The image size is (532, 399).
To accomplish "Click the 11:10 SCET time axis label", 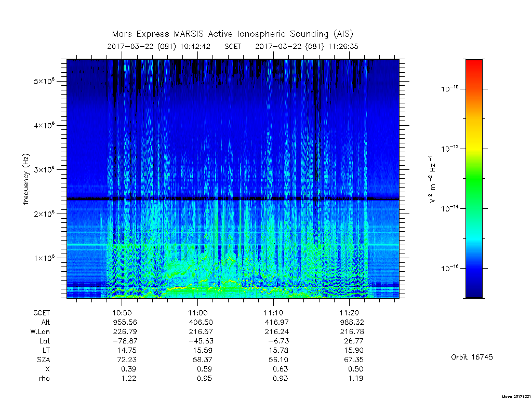I will [273, 313].
